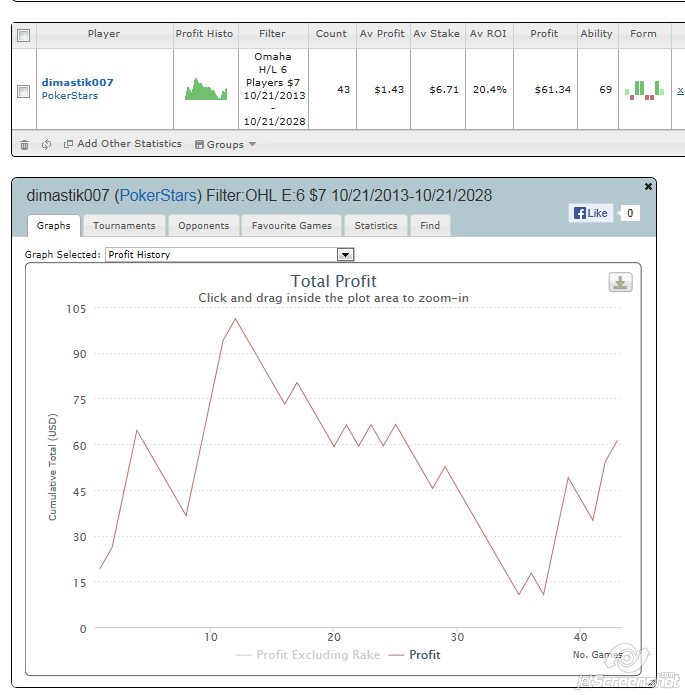Toggle Profit Excluding Rake legend series
This screenshot has width=685, height=695.
click(308, 655)
